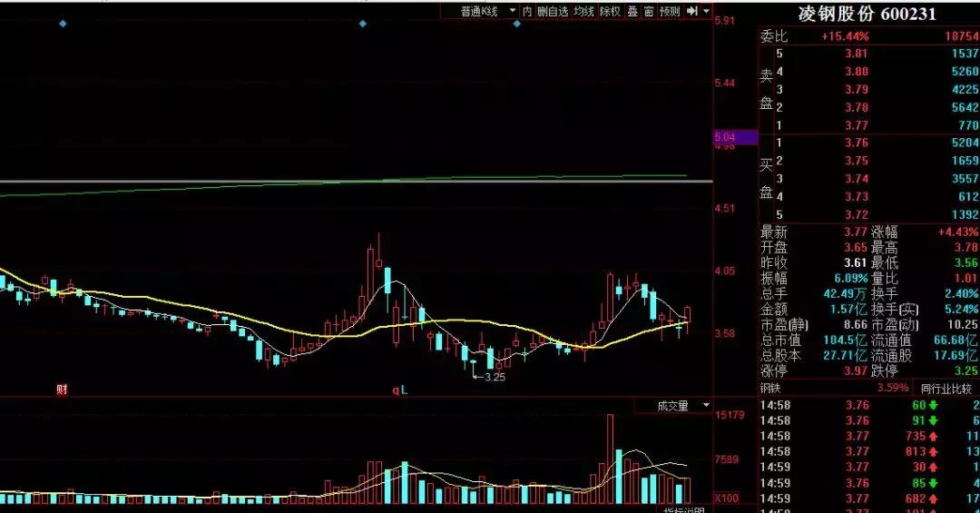
Task: Click the 涨停 value 3.97
Action: point(857,371)
